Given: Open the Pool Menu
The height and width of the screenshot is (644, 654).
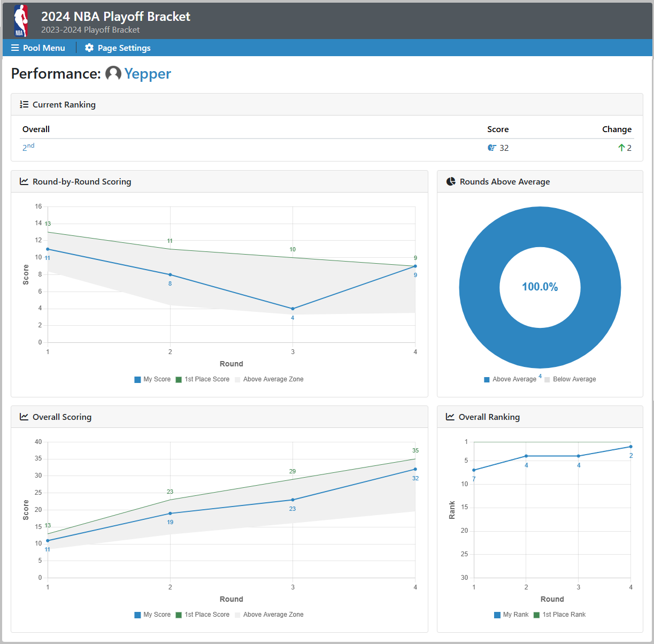Looking at the screenshot, I should pos(38,48).
